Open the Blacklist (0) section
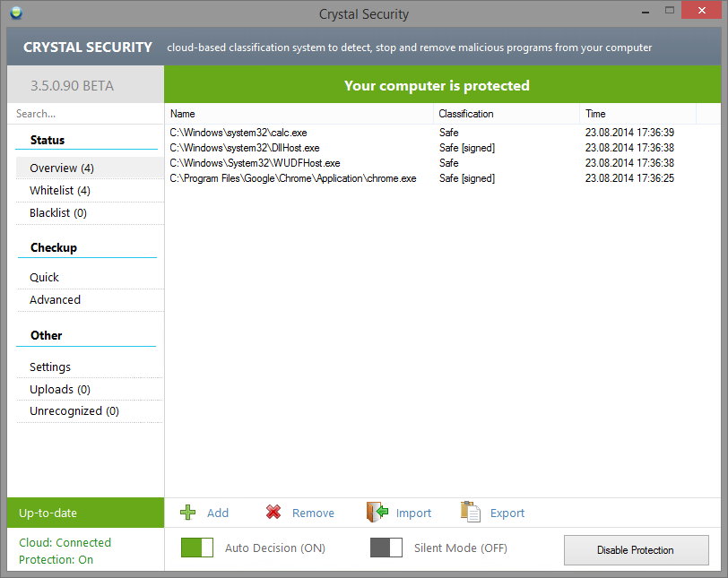This screenshot has width=728, height=578. click(58, 213)
